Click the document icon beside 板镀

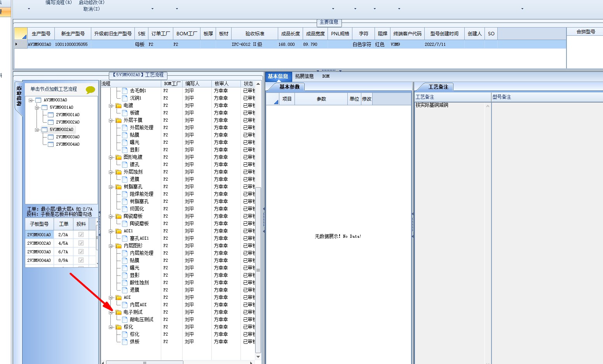125,113
